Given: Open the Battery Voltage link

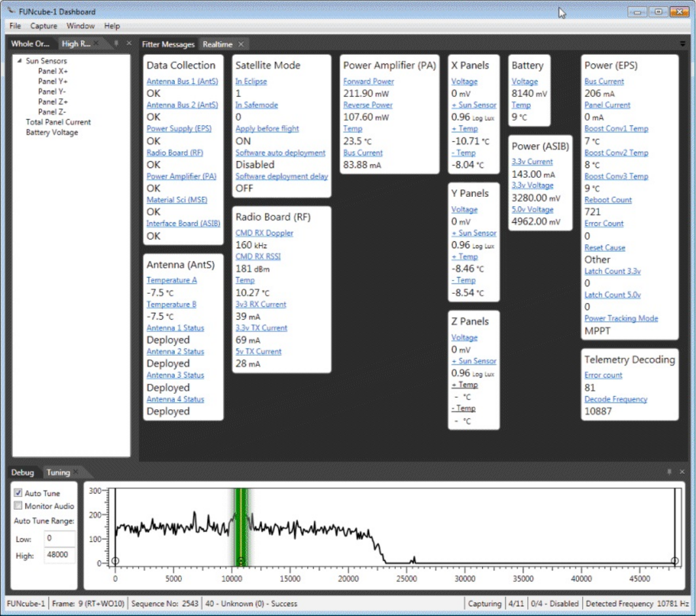Looking at the screenshot, I should pyautogui.click(x=524, y=81).
